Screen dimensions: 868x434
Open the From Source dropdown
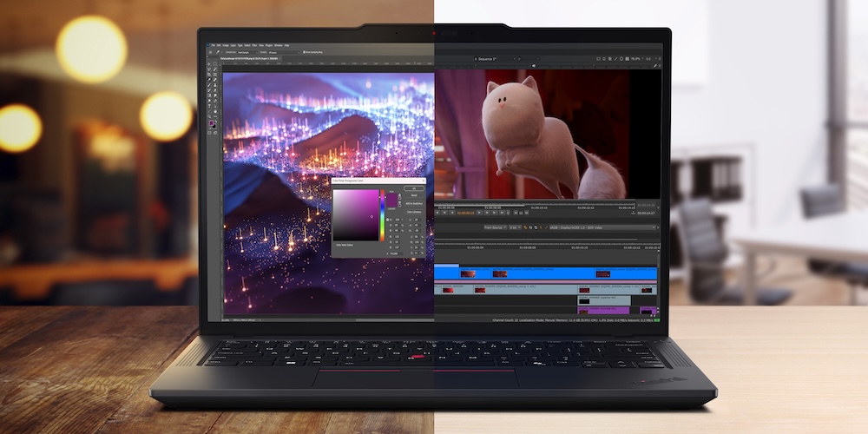coord(496,227)
